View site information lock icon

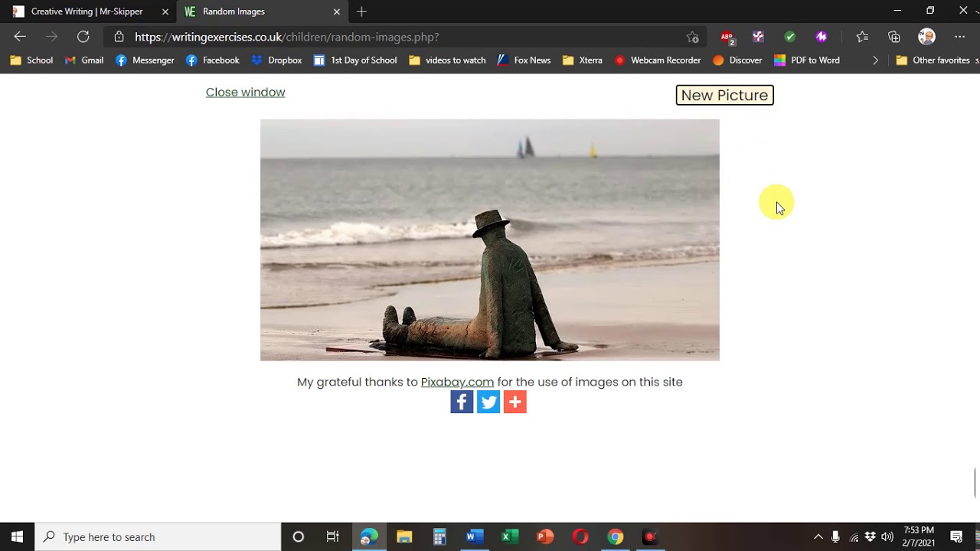(x=119, y=37)
